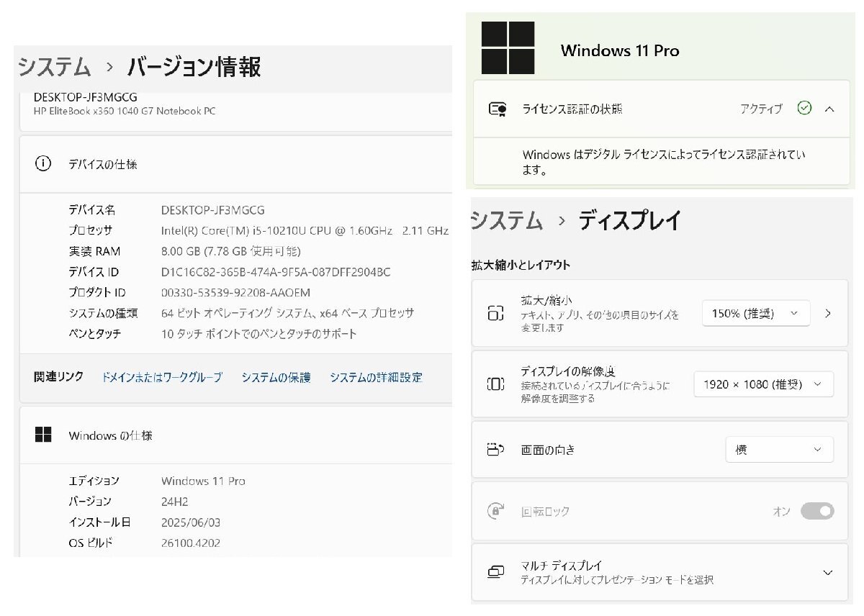Screen dimensions: 864x616
Task: Click the scale icon beside 拡大/縮小
Action: (495, 313)
